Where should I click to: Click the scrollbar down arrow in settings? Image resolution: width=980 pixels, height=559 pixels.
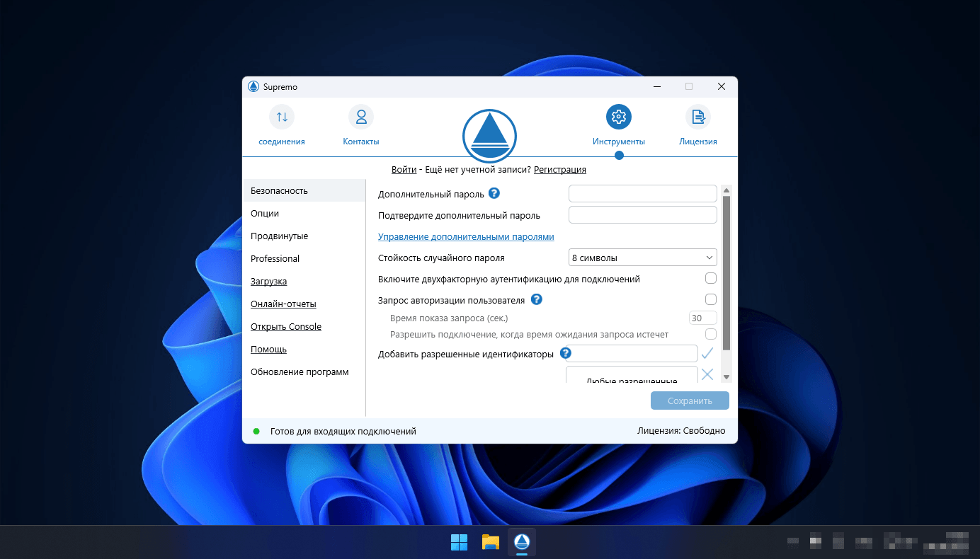pos(726,377)
